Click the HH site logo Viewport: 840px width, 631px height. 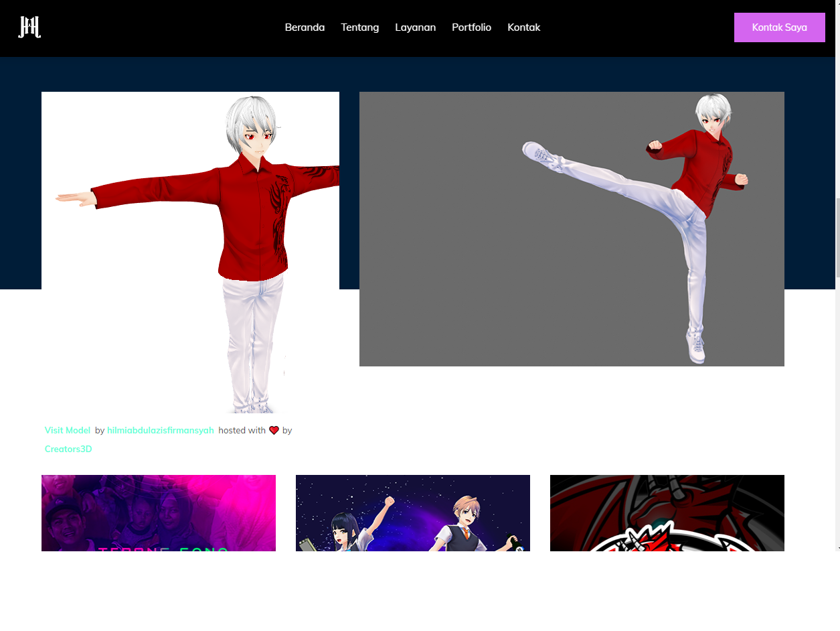(29, 27)
